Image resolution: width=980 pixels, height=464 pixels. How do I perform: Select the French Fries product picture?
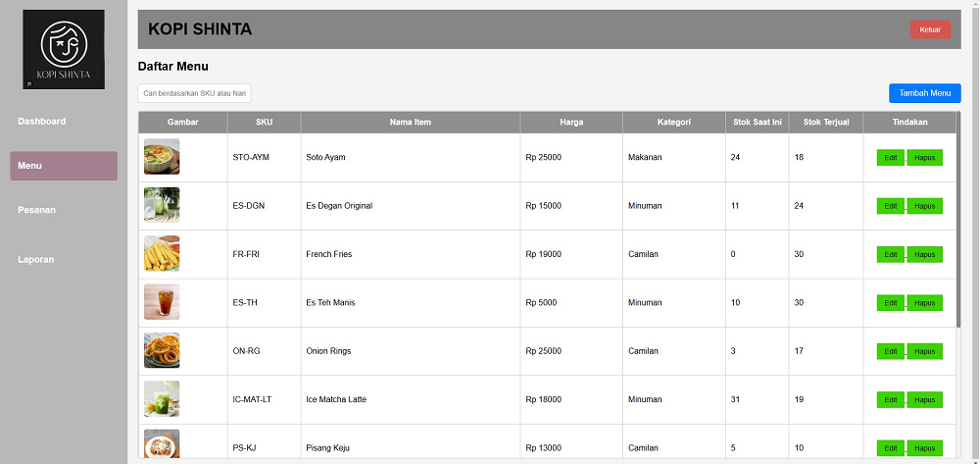162,253
